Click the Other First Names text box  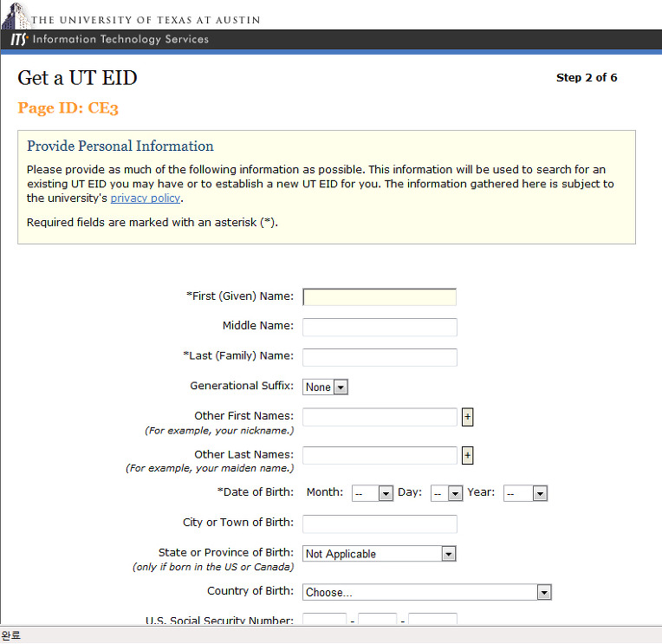(379, 417)
